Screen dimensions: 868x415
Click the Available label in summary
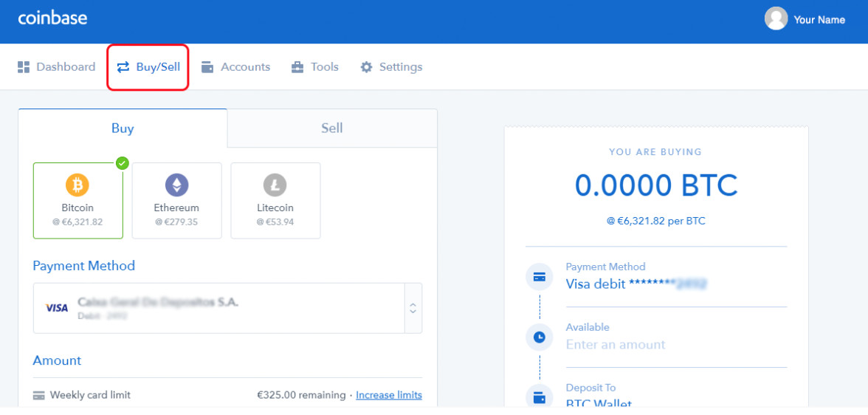(x=588, y=327)
